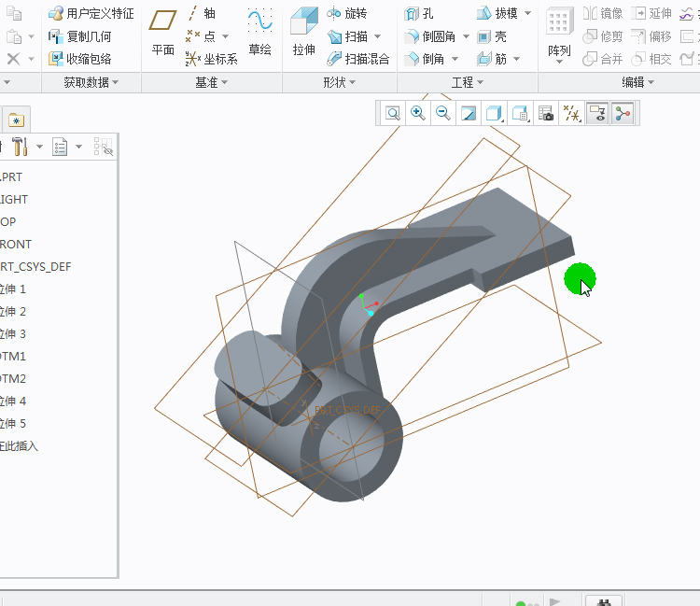Expand Show list dropdown arrow
The width and height of the screenshot is (700, 606).
click(x=79, y=147)
